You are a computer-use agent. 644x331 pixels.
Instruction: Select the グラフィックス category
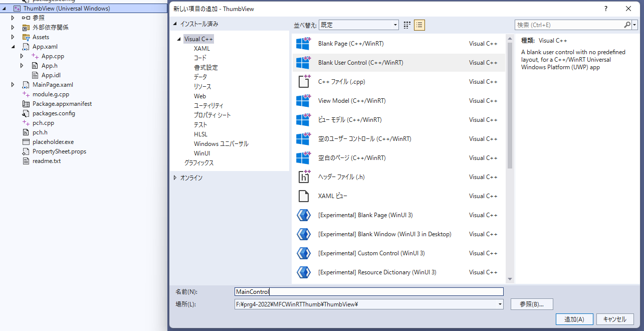point(199,163)
